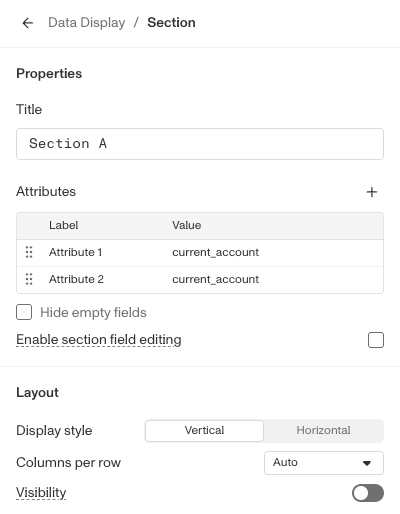Click the Value column header

click(187, 225)
